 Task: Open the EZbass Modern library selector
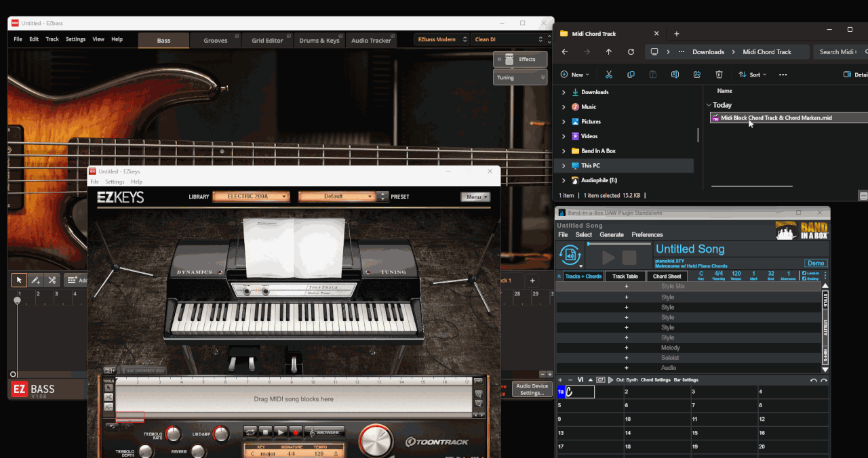coord(441,40)
